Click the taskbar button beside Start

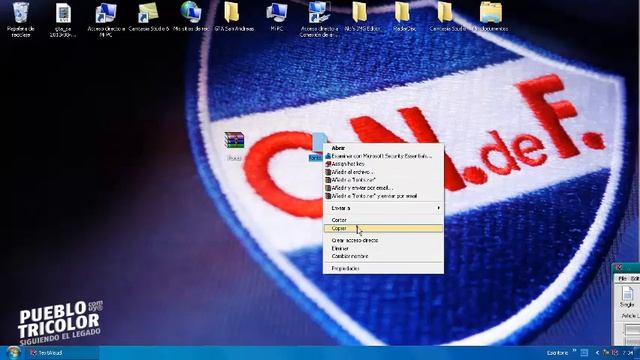tap(62, 353)
